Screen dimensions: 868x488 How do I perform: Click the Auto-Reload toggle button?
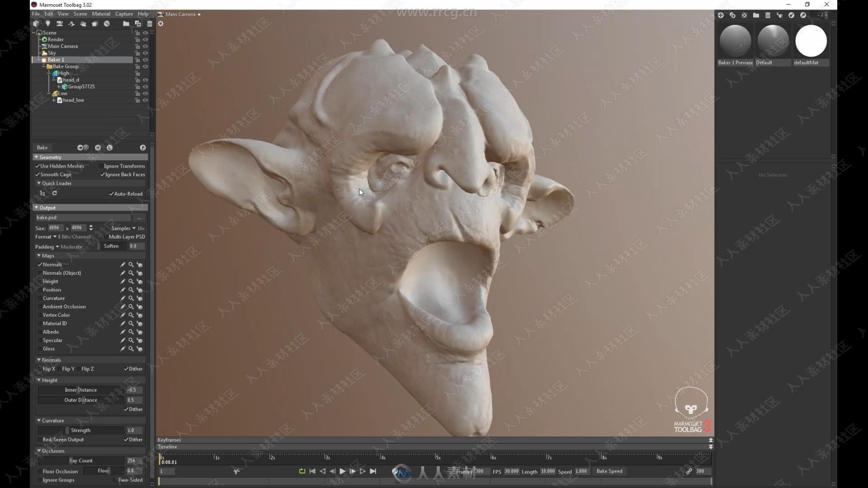click(111, 194)
